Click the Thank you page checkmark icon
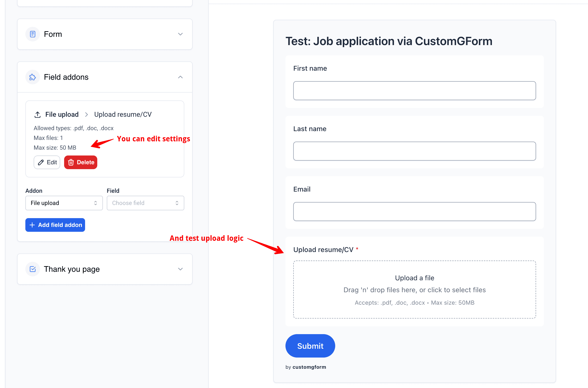This screenshot has width=588, height=388. coord(32,269)
